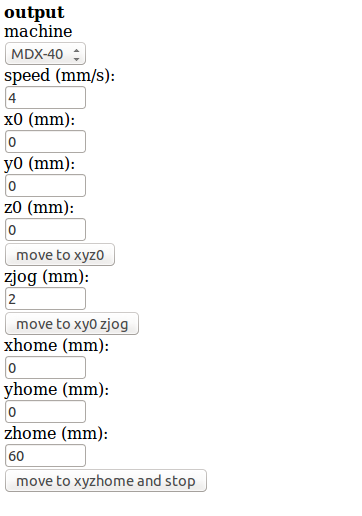The width and height of the screenshot is (362, 516).
Task: Focus the zhome (mm) field showing 60
Action: [45, 456]
